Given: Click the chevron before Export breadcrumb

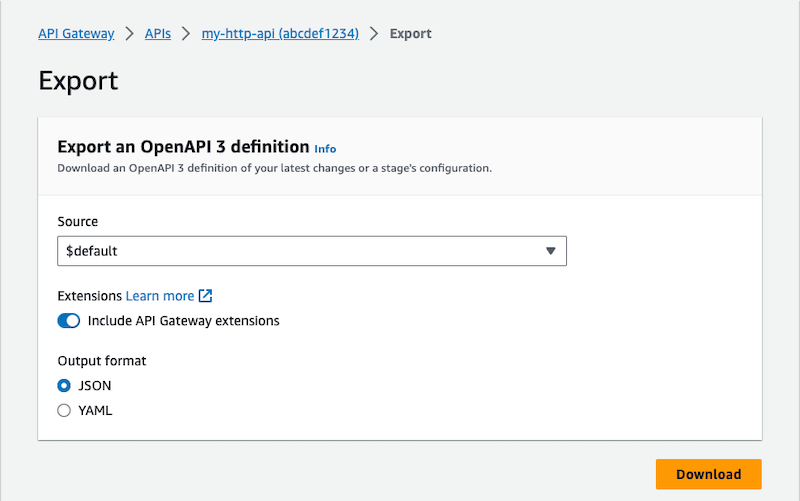Looking at the screenshot, I should [374, 34].
